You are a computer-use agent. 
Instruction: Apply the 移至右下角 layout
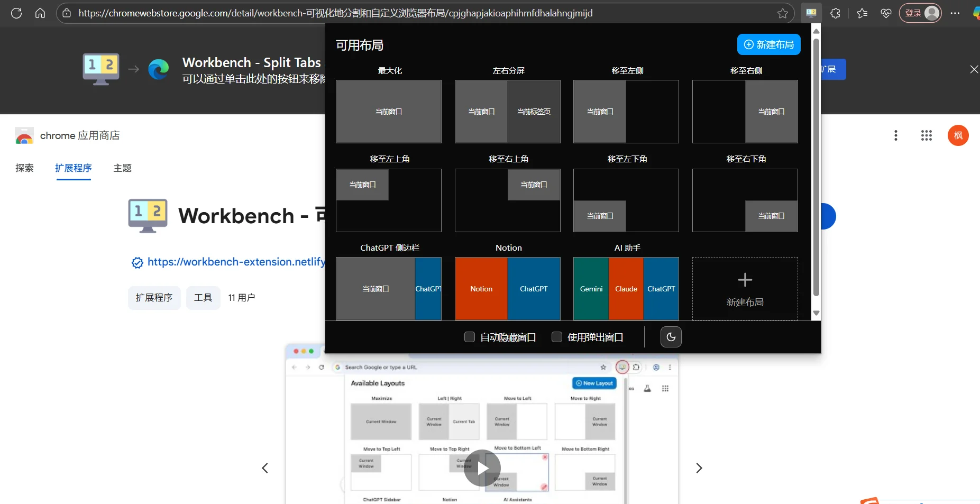coord(745,200)
